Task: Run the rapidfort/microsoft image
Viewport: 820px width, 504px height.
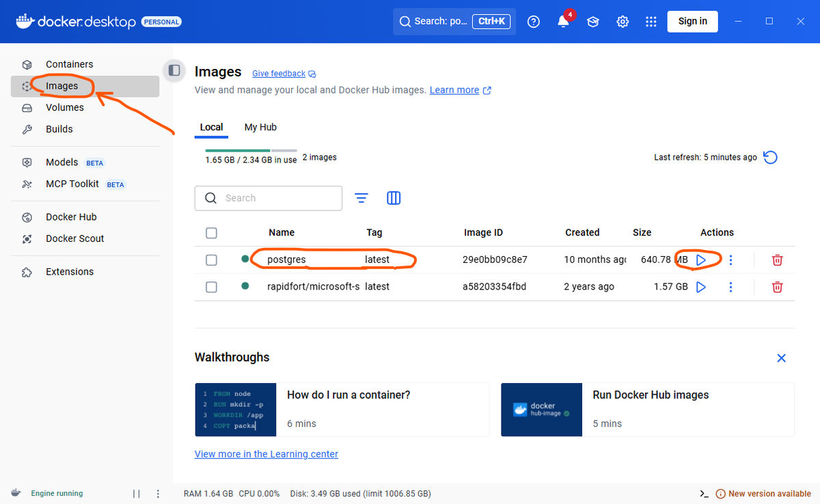Action: pos(701,288)
